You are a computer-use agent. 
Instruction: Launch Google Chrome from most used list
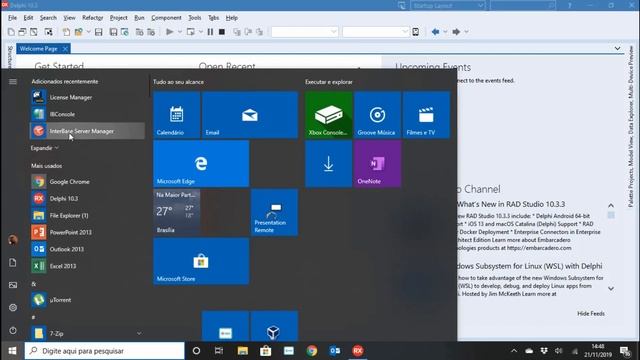(87, 182)
